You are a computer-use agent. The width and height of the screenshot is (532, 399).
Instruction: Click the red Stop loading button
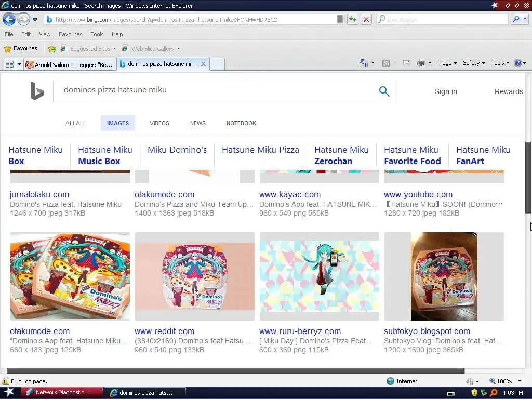[366, 19]
